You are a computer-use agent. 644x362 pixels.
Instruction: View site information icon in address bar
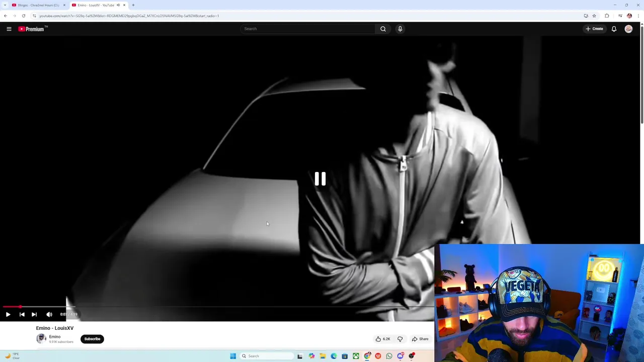click(34, 16)
